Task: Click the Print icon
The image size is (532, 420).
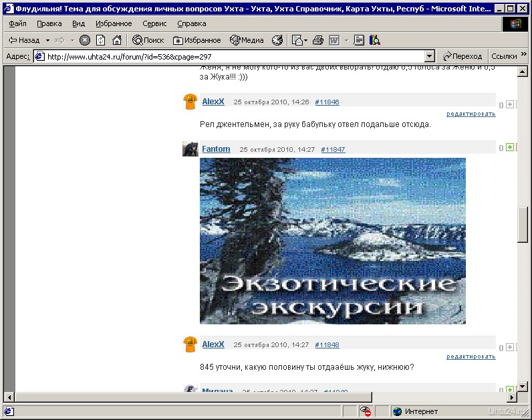Action: click(x=318, y=40)
